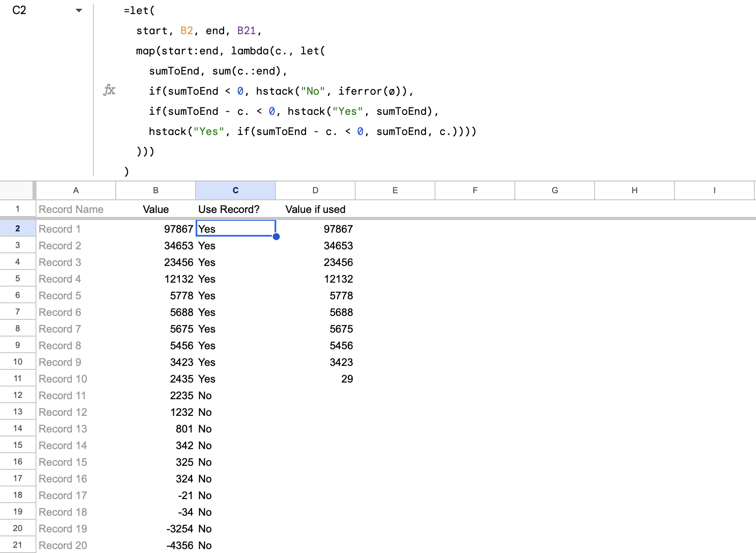Click the select-all corner box
The height and width of the screenshot is (553, 756).
17,190
